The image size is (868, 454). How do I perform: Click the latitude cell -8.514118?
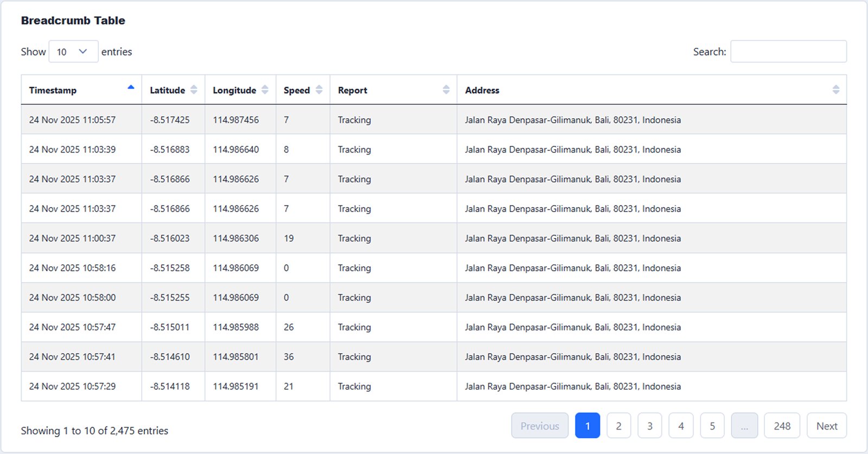tap(170, 386)
